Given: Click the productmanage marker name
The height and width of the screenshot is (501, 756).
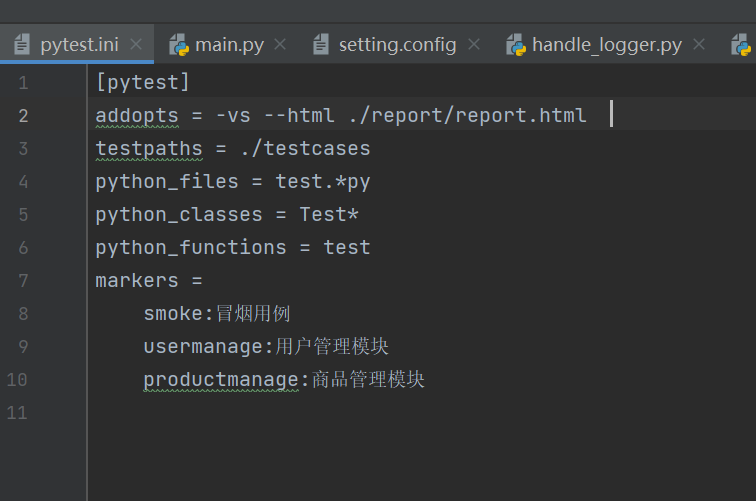Looking at the screenshot, I should coord(220,380).
